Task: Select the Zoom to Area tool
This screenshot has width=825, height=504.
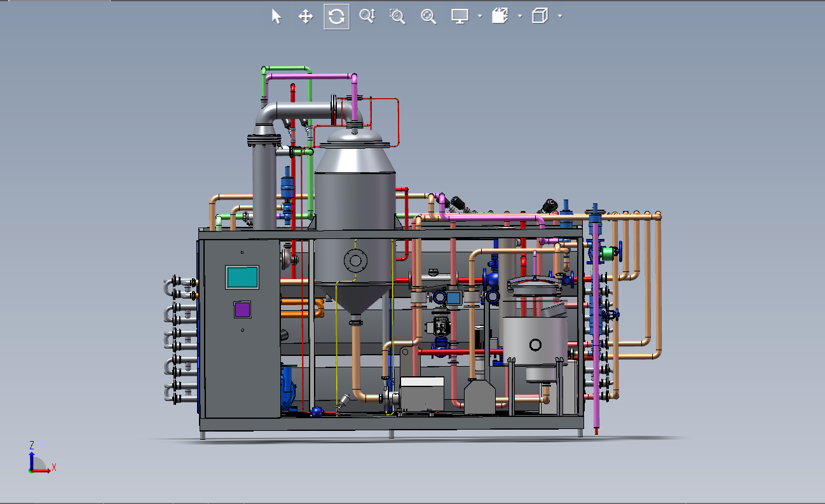Action: pos(397,17)
